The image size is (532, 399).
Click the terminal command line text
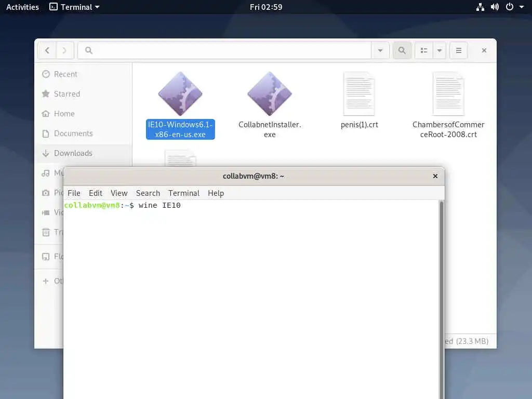click(123, 205)
